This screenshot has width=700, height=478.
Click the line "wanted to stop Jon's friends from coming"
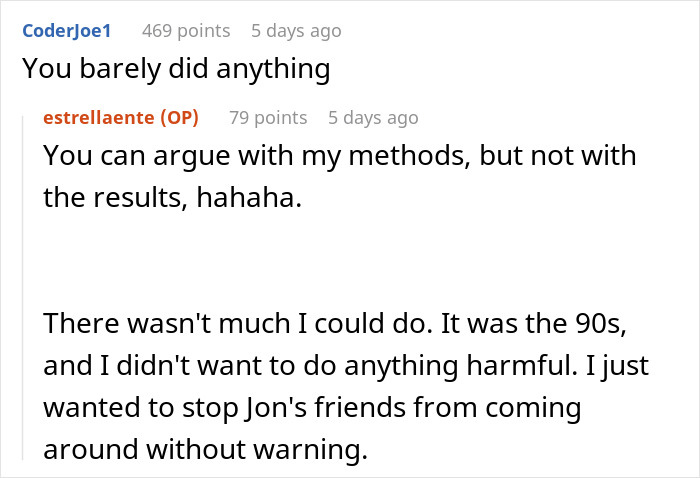coord(312,407)
